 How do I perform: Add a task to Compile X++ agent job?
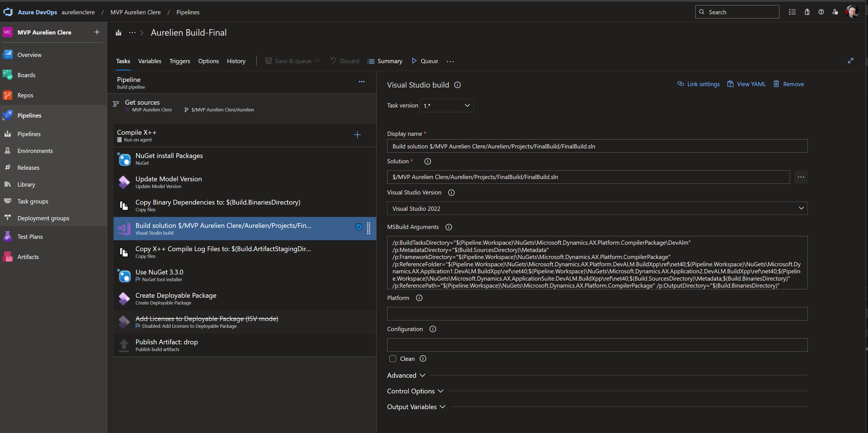click(x=357, y=135)
